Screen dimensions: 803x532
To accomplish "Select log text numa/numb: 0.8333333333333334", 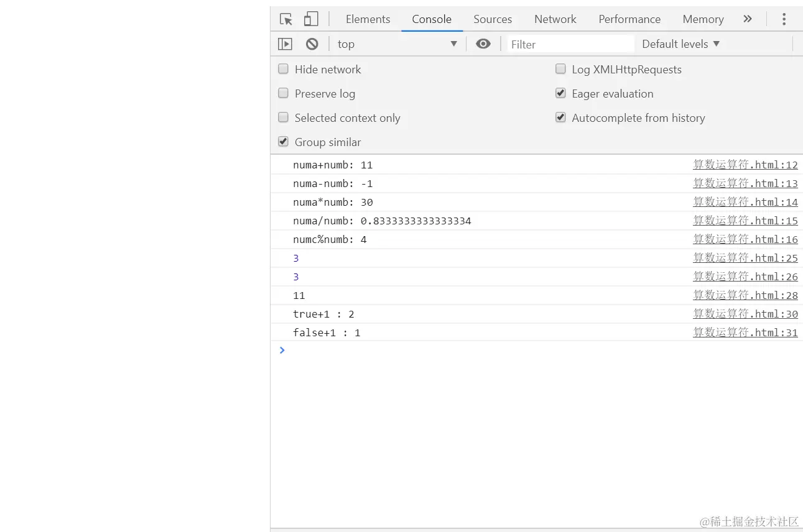I will pos(382,221).
